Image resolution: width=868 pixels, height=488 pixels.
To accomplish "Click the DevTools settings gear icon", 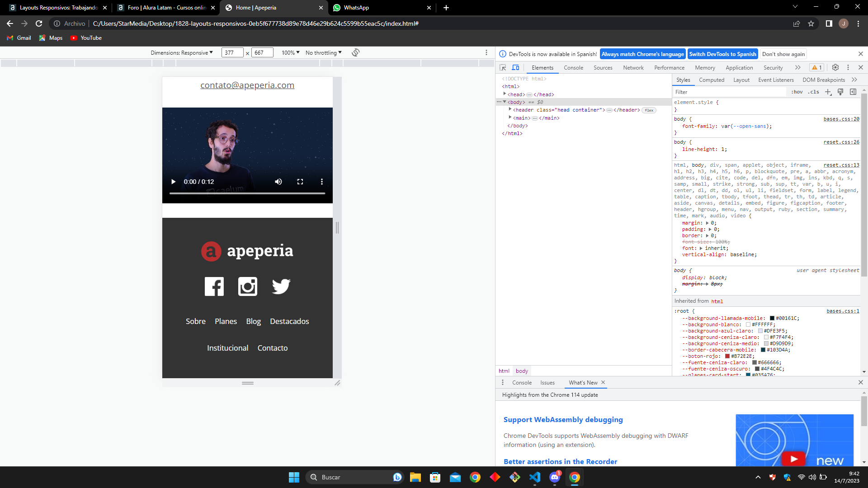I will point(835,67).
